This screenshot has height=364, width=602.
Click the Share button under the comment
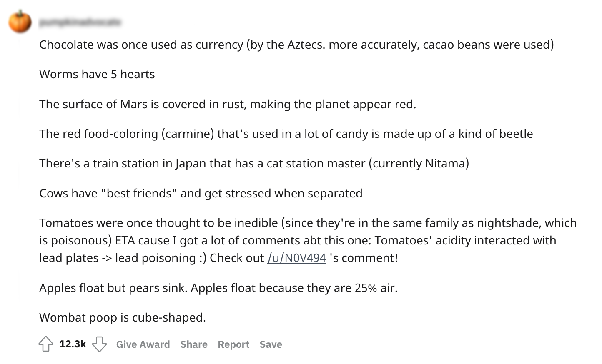193,344
